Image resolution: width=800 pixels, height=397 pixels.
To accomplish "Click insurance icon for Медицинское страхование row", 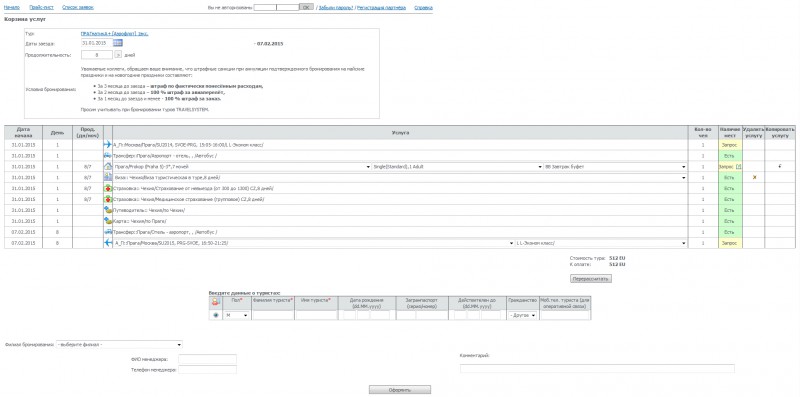I will coord(108,199).
